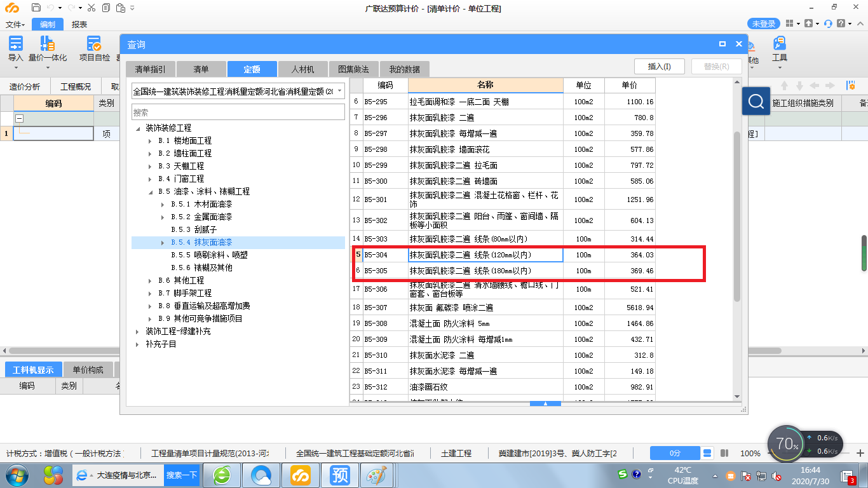
Task: Switch to the 图集做法 tab
Action: tap(353, 69)
